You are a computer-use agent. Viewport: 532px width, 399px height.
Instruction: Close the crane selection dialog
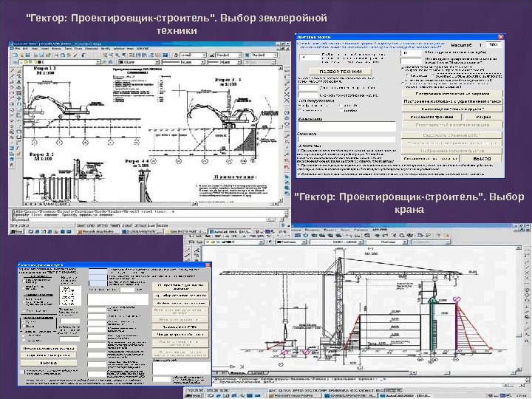[208, 265]
